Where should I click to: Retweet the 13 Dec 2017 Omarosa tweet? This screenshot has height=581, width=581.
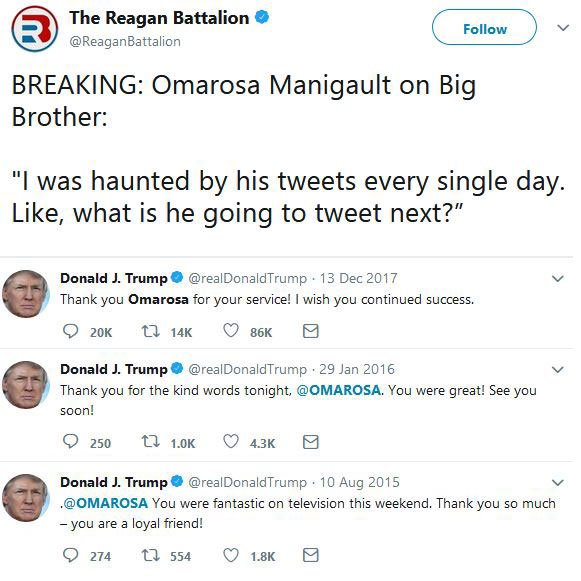(151, 331)
